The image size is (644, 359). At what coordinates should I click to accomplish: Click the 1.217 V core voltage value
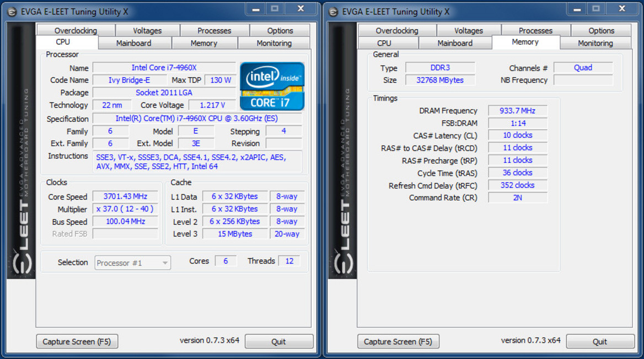212,105
